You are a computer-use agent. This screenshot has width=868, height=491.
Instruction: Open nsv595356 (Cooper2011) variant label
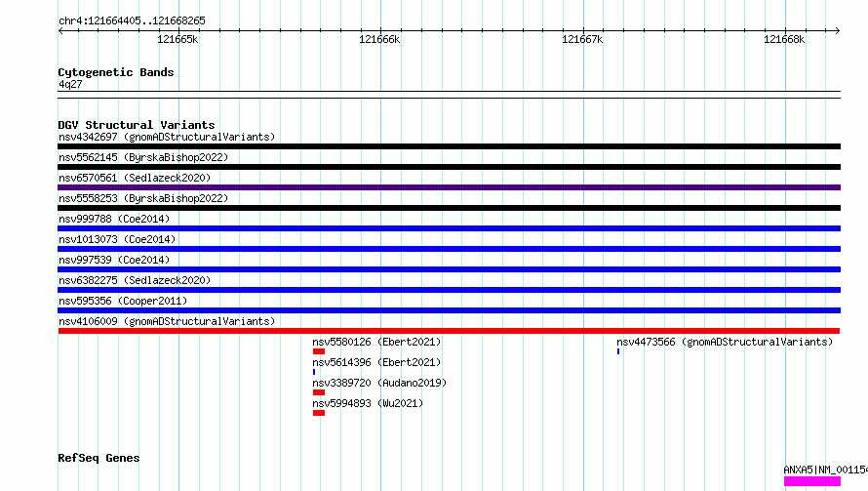tap(123, 301)
